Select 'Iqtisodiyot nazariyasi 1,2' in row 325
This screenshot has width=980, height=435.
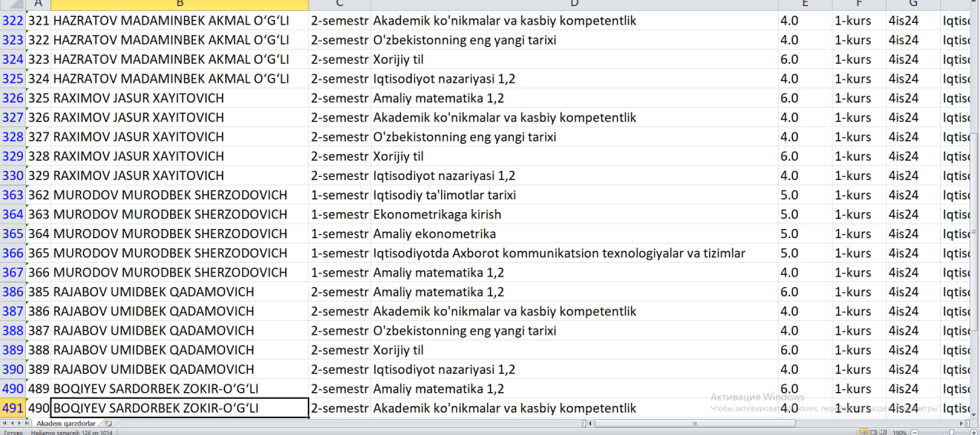coord(574,79)
